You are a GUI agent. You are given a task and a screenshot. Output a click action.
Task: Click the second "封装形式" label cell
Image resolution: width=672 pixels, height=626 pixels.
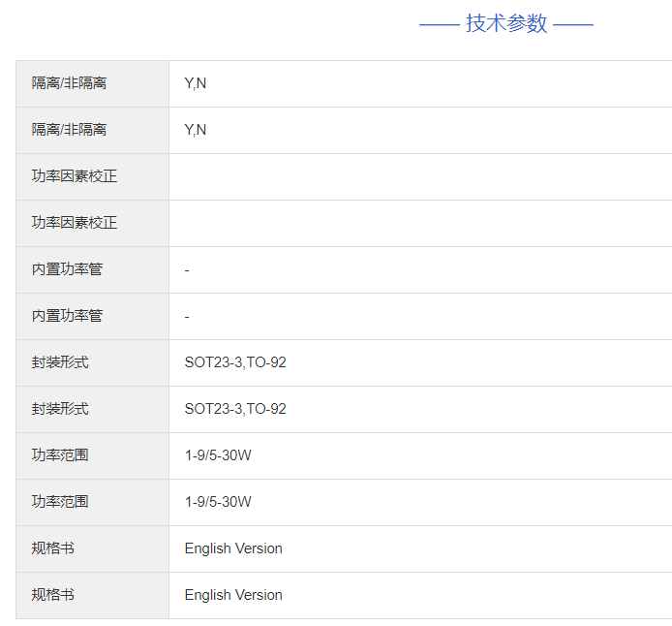(x=60, y=409)
